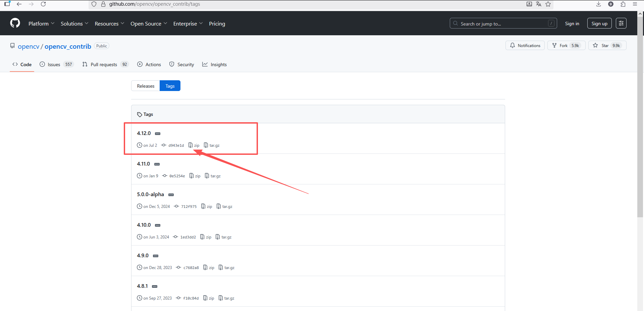Image resolution: width=644 pixels, height=311 pixels.
Task: Open the Security tab
Action: coord(181,64)
